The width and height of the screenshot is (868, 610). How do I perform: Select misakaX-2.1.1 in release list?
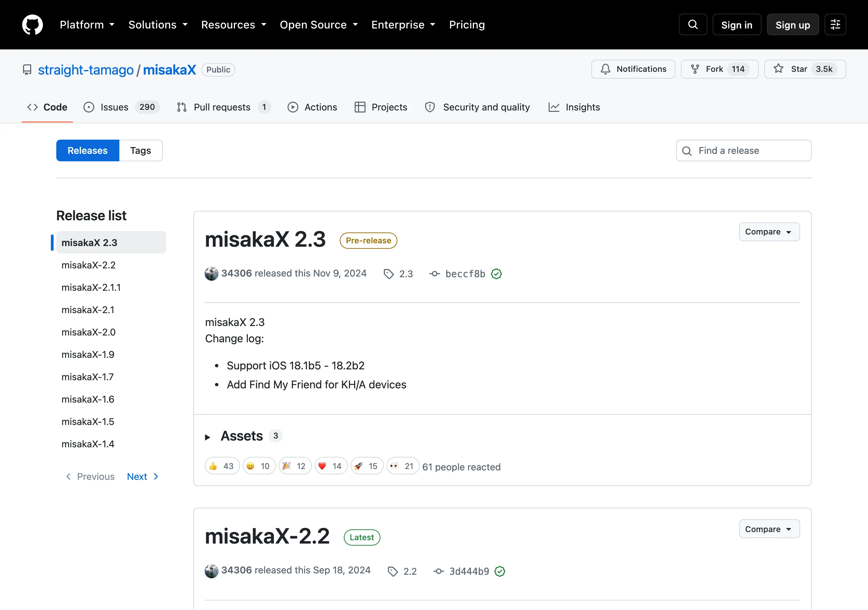point(111,287)
